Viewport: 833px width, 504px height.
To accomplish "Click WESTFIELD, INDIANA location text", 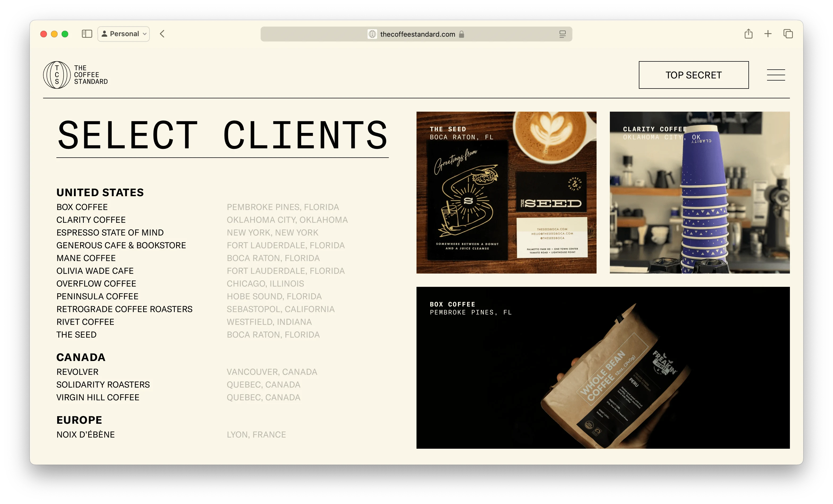I will (269, 322).
